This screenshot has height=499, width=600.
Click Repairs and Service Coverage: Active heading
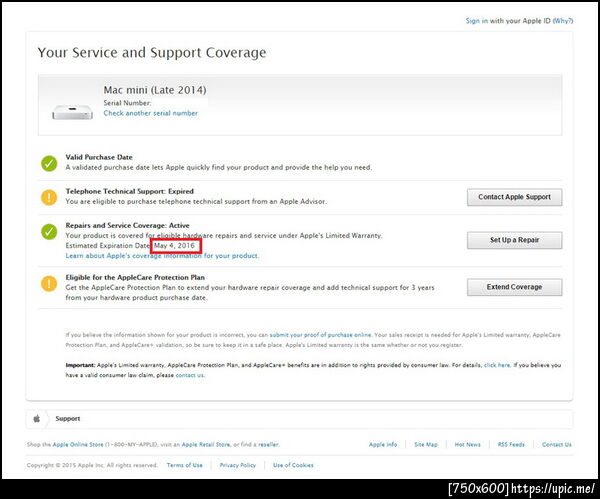(127, 225)
